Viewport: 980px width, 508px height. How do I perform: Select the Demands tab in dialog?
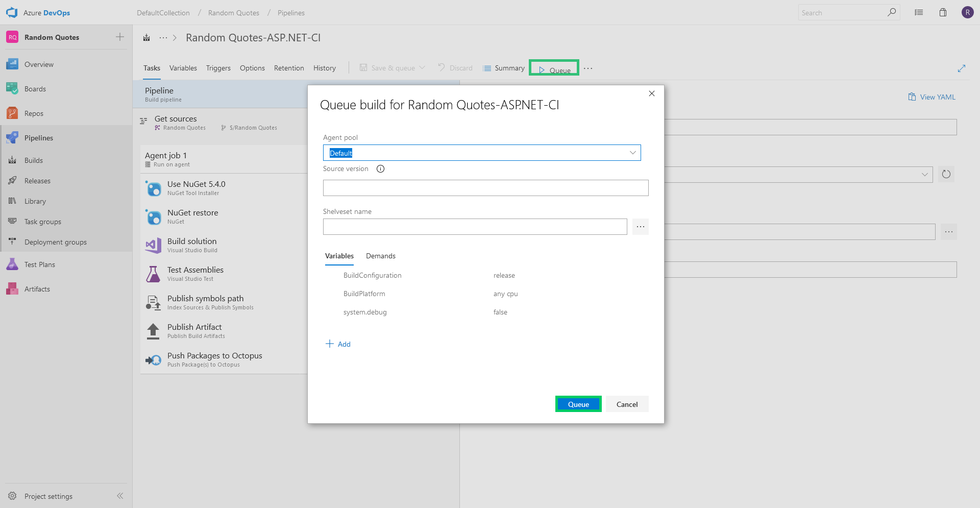pyautogui.click(x=381, y=256)
